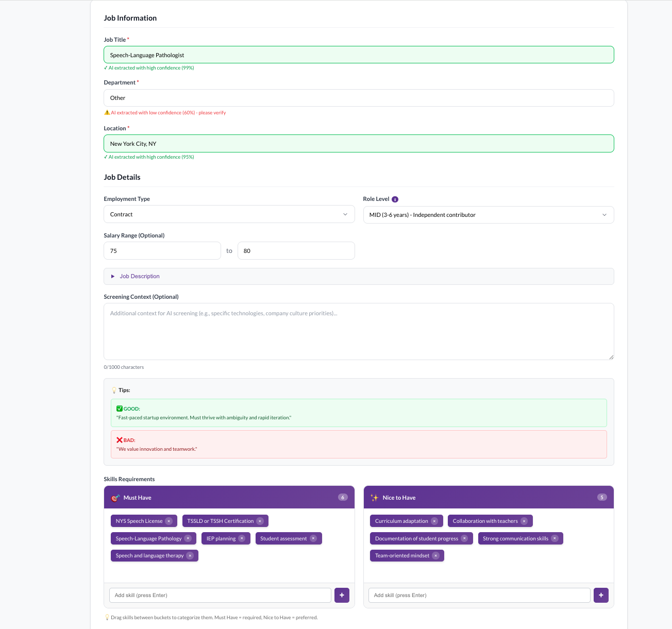
Task: Add skill with Nice to Have plus button
Action: [x=601, y=596]
